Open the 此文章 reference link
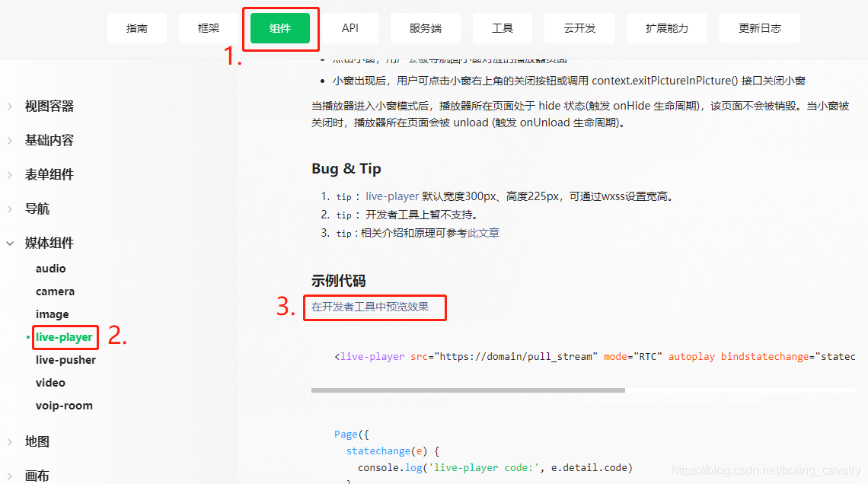The image size is (868, 484). 483,233
